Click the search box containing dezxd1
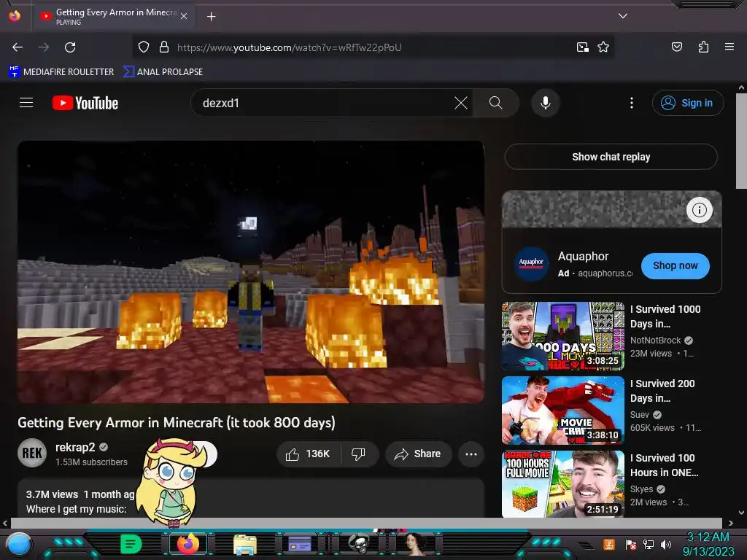The image size is (747, 560). (324, 103)
